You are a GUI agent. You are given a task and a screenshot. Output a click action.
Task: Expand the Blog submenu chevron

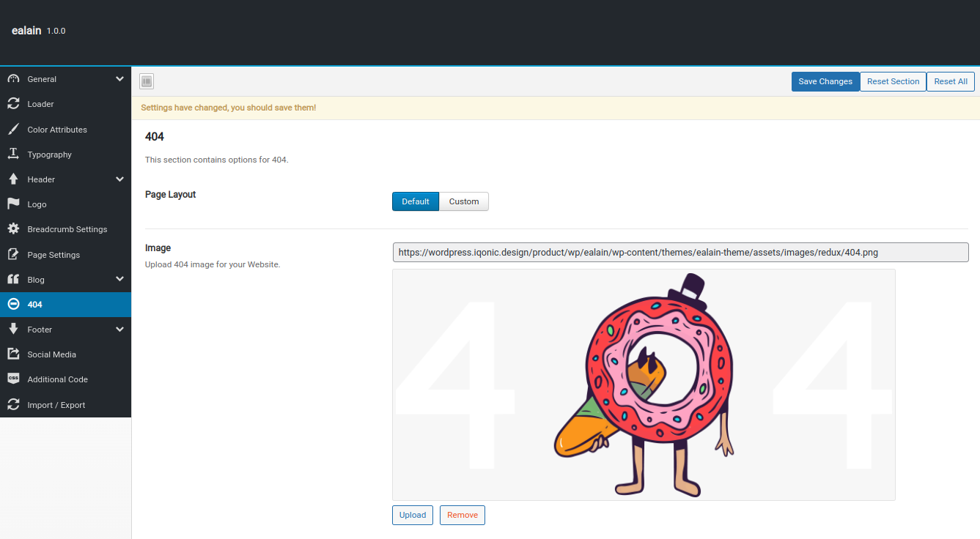119,280
